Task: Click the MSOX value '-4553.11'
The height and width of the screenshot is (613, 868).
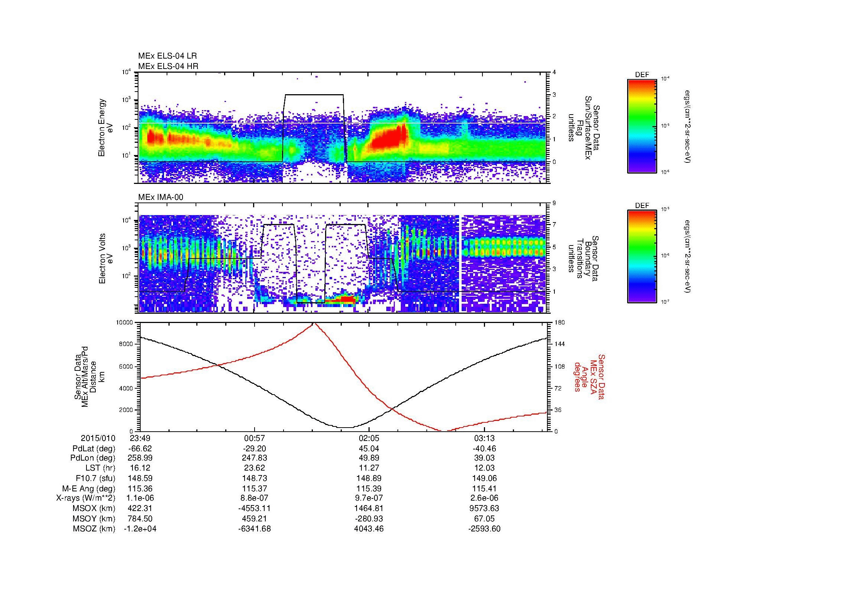Action: click(255, 508)
